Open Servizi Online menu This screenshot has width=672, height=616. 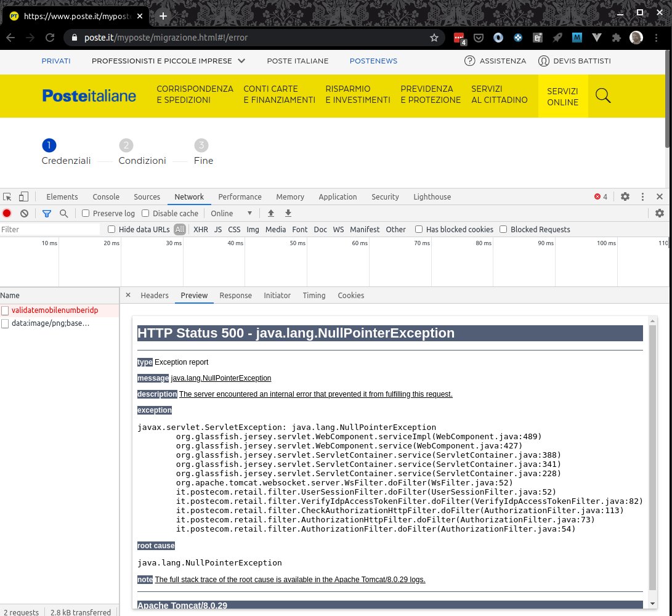point(563,97)
